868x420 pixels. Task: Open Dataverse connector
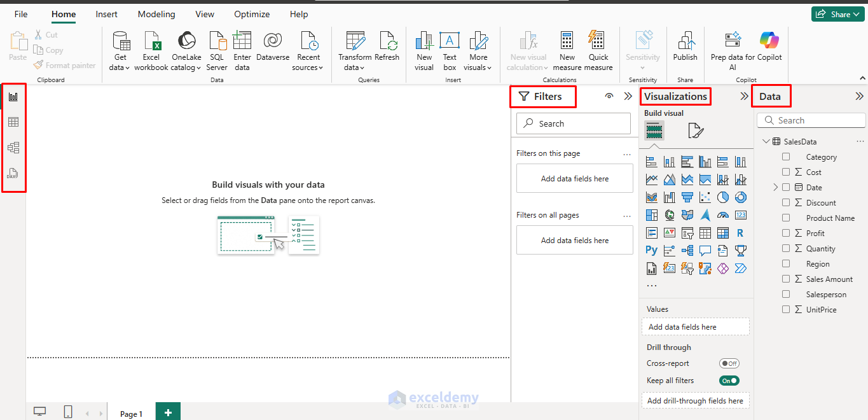click(x=273, y=46)
